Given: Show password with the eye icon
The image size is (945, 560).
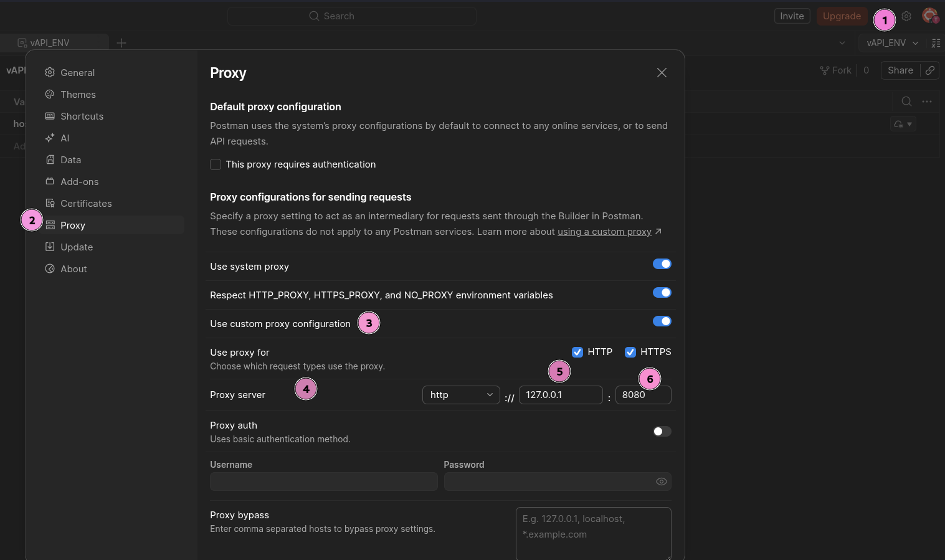Looking at the screenshot, I should point(662,482).
